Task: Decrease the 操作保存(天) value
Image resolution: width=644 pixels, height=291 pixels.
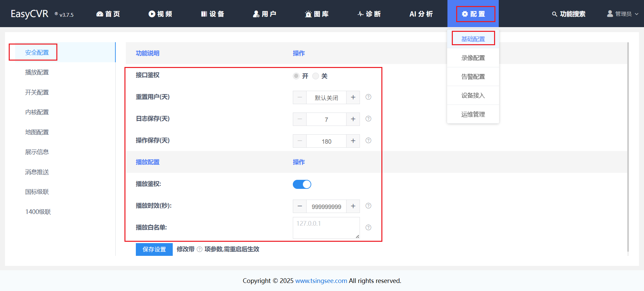Action: [x=300, y=141]
